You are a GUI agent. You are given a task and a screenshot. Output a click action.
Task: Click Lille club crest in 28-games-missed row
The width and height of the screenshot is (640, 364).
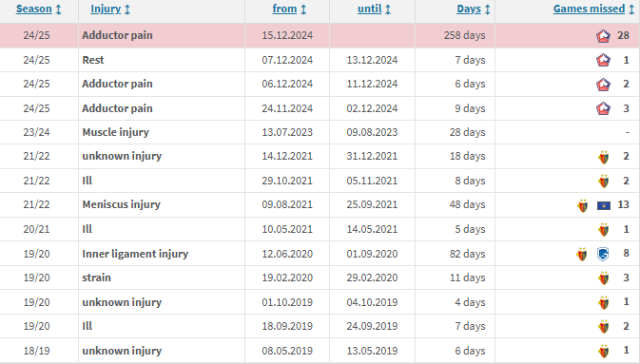click(x=603, y=36)
